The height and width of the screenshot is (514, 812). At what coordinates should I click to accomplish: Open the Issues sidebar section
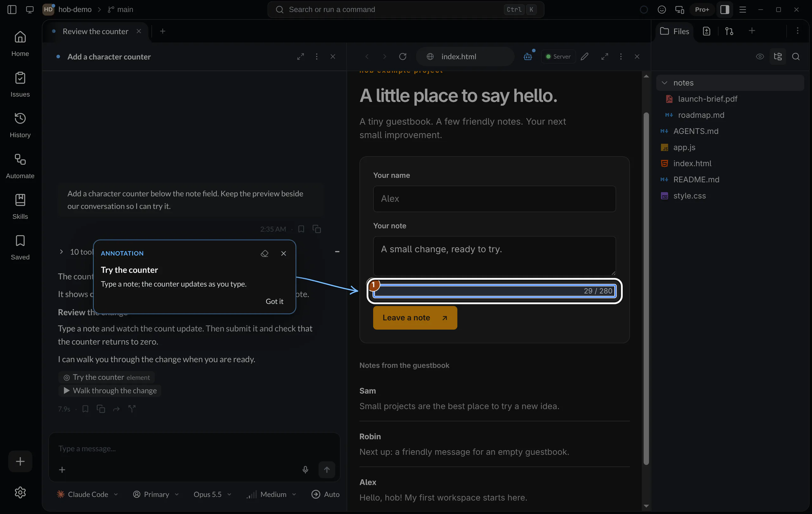20,84
